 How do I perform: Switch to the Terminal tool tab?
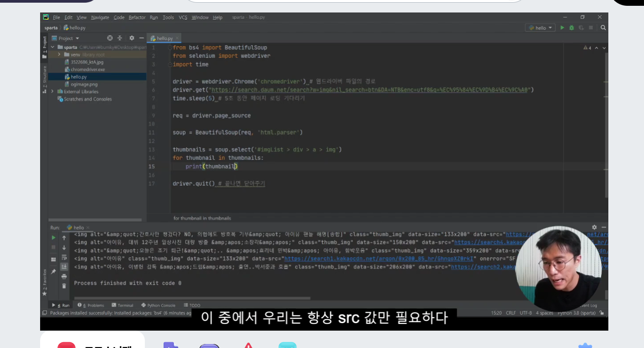(x=122, y=305)
